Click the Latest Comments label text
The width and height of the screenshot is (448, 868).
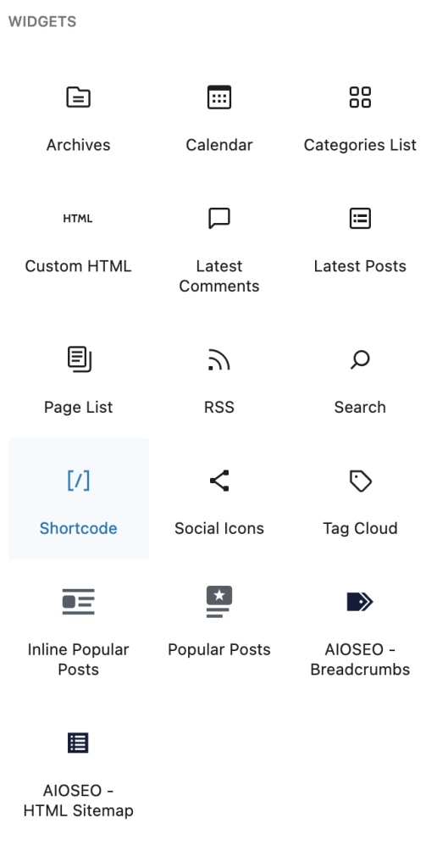pos(219,275)
